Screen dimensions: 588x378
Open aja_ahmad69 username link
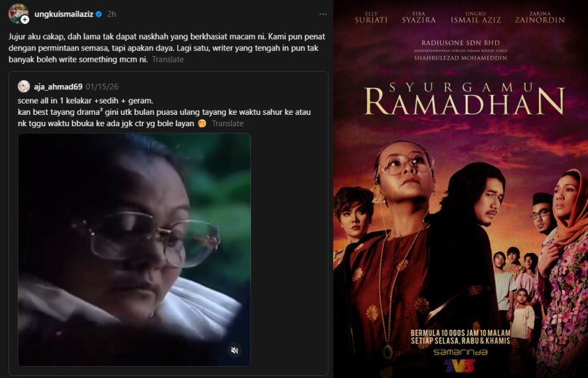click(x=58, y=87)
